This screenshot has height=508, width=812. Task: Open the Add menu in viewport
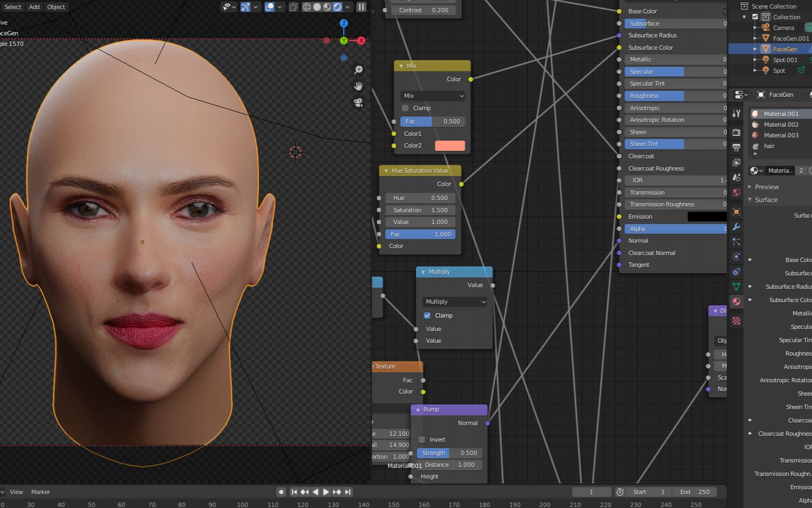tap(34, 7)
